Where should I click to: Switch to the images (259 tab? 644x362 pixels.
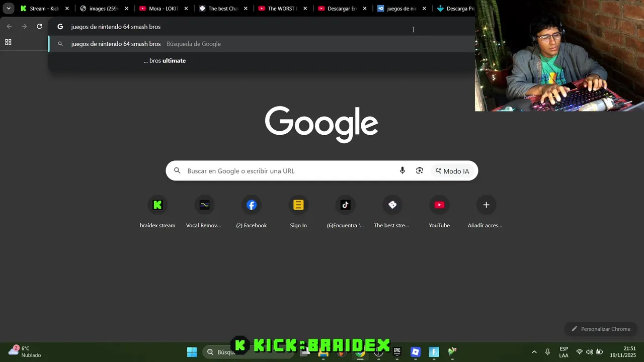click(104, 9)
